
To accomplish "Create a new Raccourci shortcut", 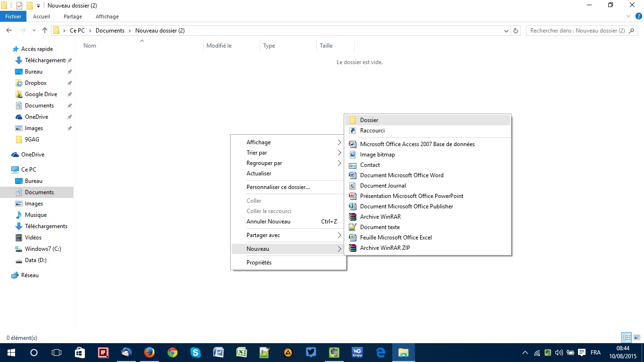I will [428, 131].
